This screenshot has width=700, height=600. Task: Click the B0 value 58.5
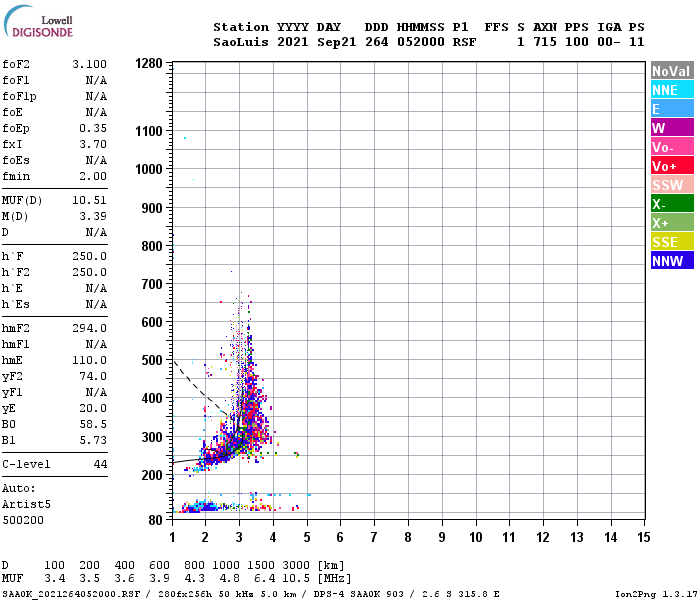click(x=93, y=425)
